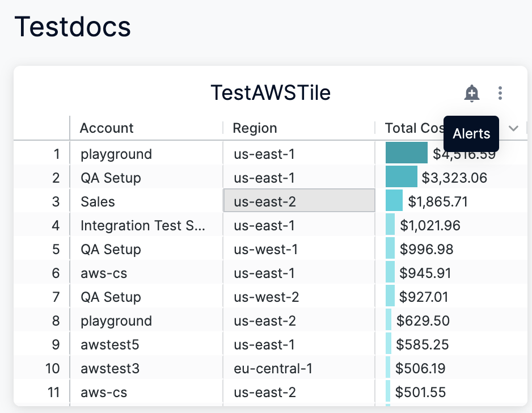
Task: Click the aws-cs account in row 6
Action: 104,273
